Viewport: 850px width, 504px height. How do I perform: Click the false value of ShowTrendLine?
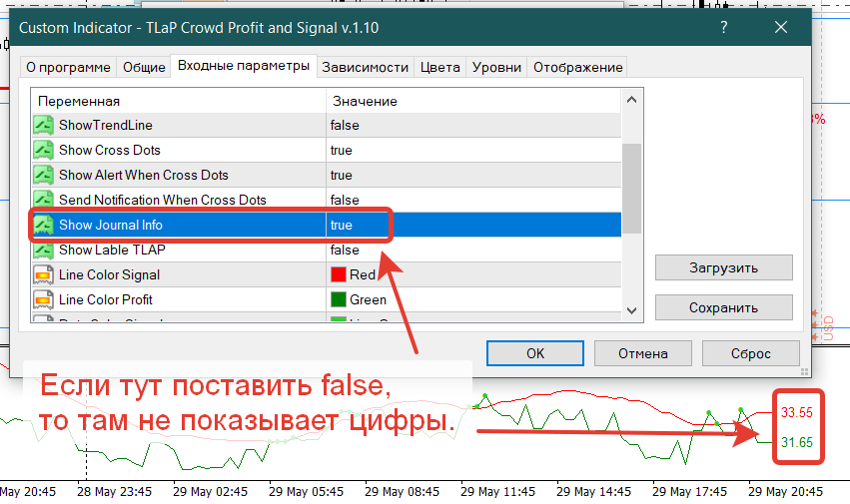345,125
